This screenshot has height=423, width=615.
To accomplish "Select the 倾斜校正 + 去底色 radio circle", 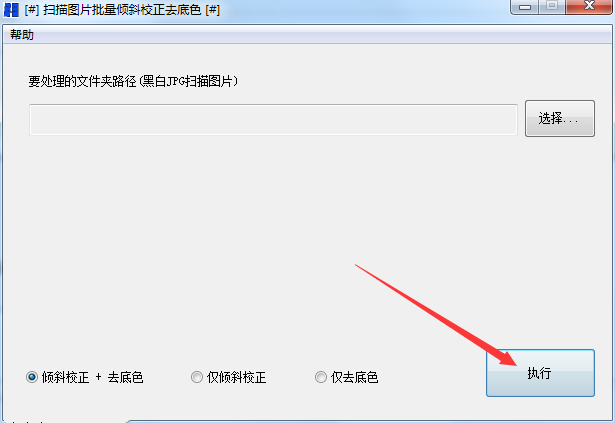I will click(32, 377).
